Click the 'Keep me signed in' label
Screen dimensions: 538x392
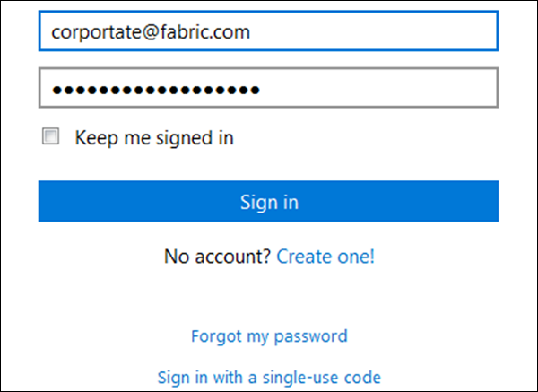tap(154, 138)
